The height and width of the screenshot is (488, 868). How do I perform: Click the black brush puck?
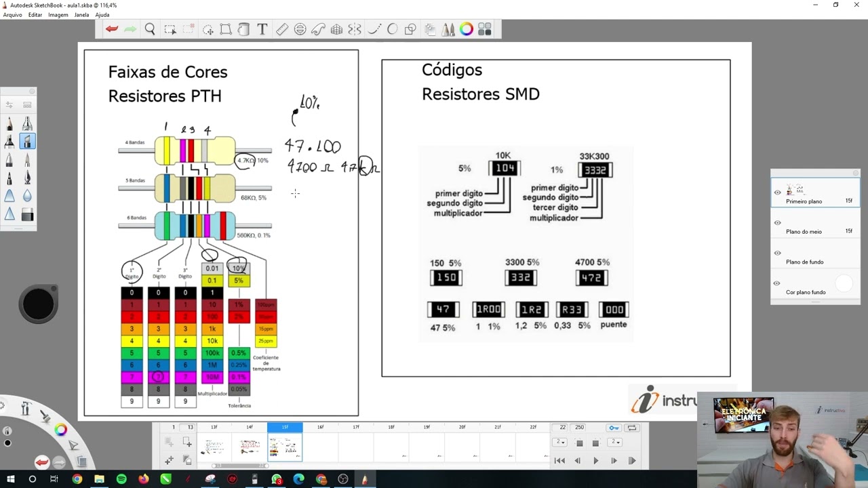[38, 304]
